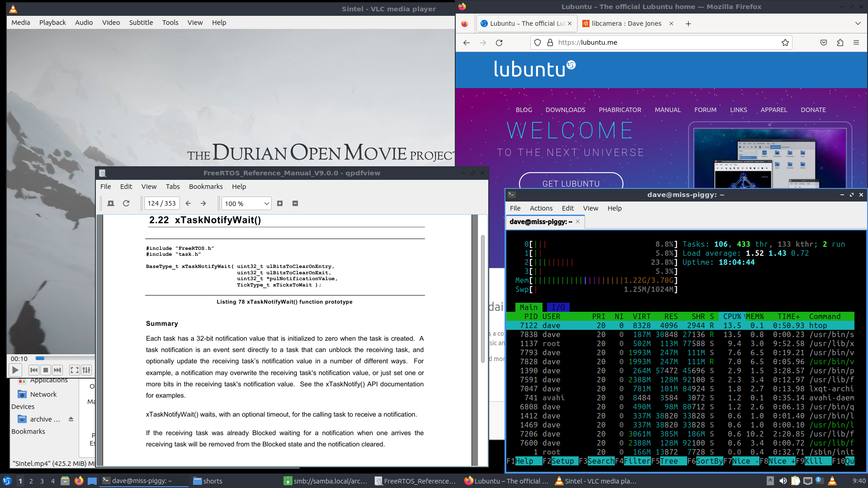
Task: Sort htop by MEM% column header
Action: [755, 316]
